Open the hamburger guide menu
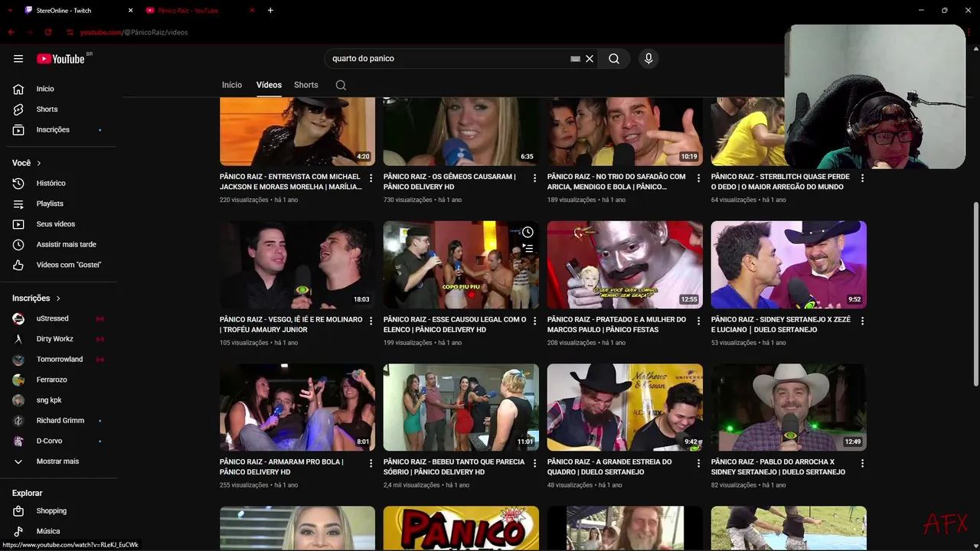 18,59
